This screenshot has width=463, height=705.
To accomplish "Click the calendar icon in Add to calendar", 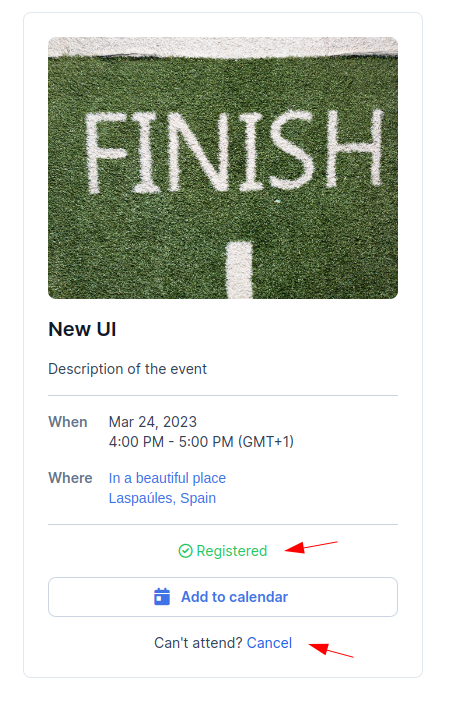I will point(162,597).
